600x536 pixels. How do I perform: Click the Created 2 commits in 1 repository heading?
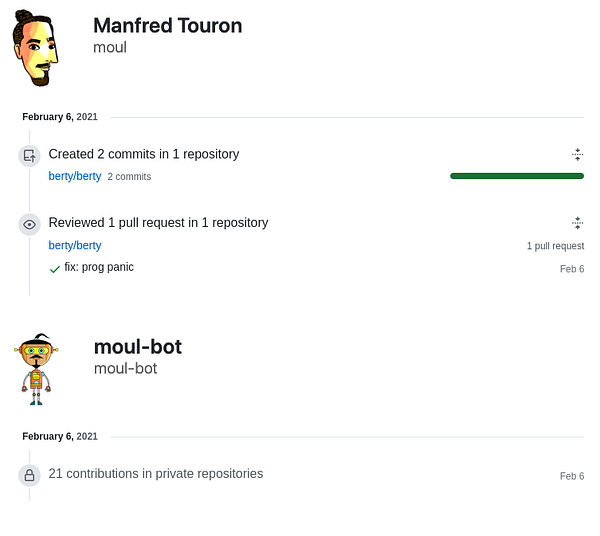[144, 154]
